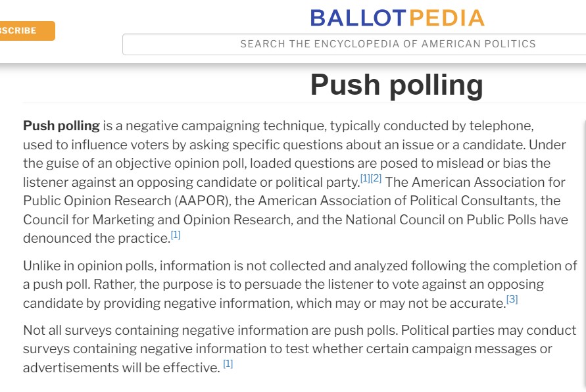This screenshot has height=392, width=586.
Task: Click the orange Subscribe button
Action: pyautogui.click(x=25, y=31)
